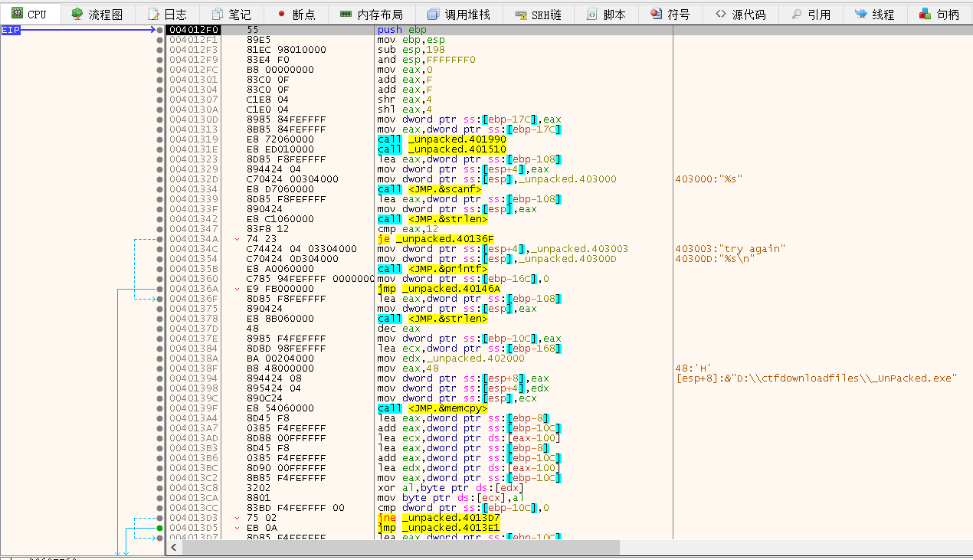Select the comment 48:'H'

tap(695, 368)
